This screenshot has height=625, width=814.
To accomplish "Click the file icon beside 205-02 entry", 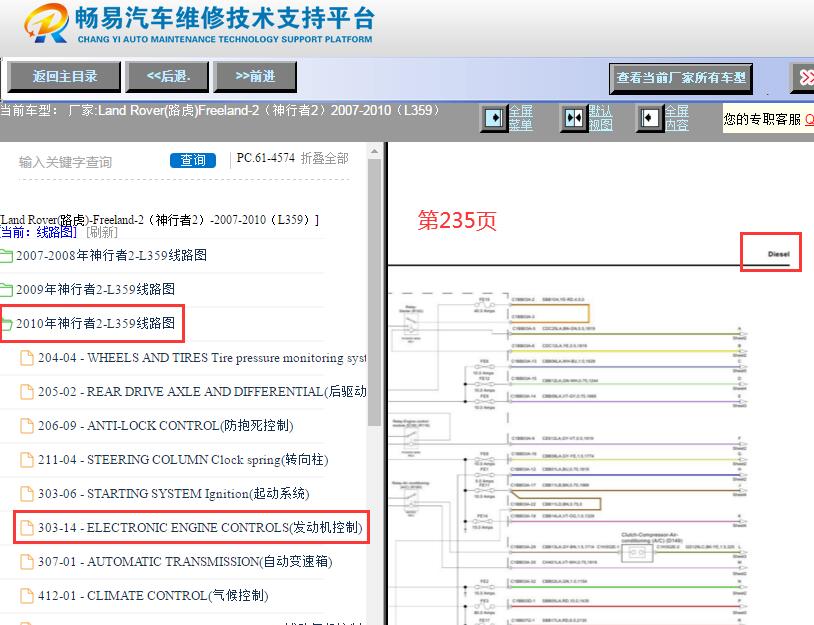I will [26, 391].
